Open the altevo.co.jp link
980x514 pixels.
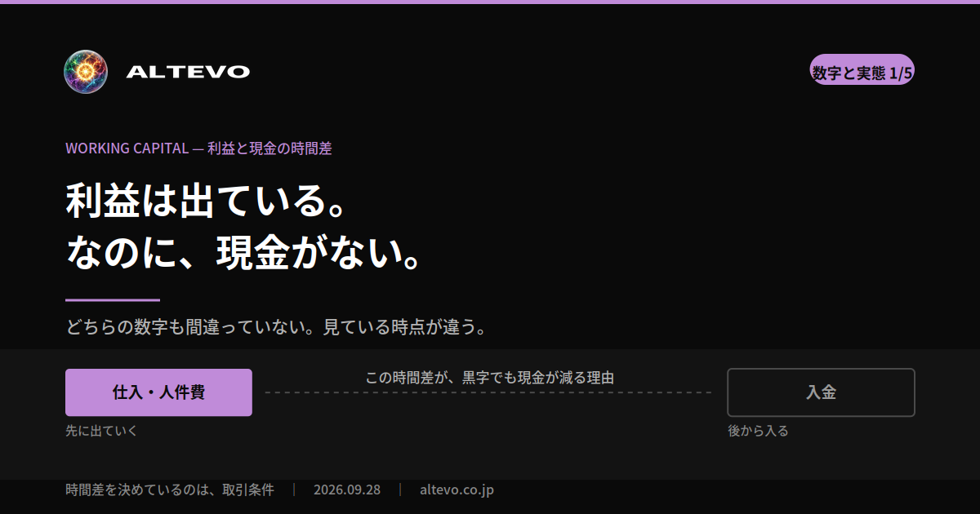coord(457,490)
